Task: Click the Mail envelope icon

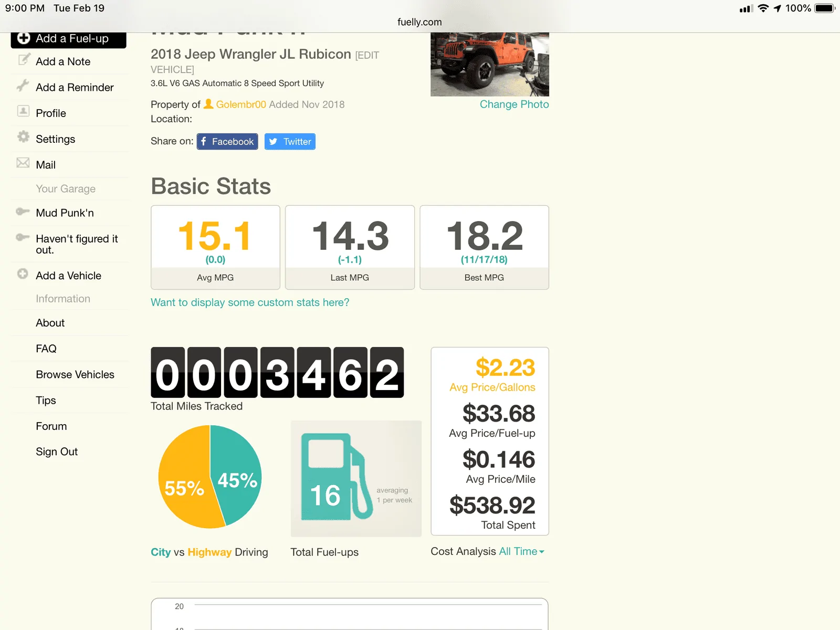Action: tap(23, 163)
